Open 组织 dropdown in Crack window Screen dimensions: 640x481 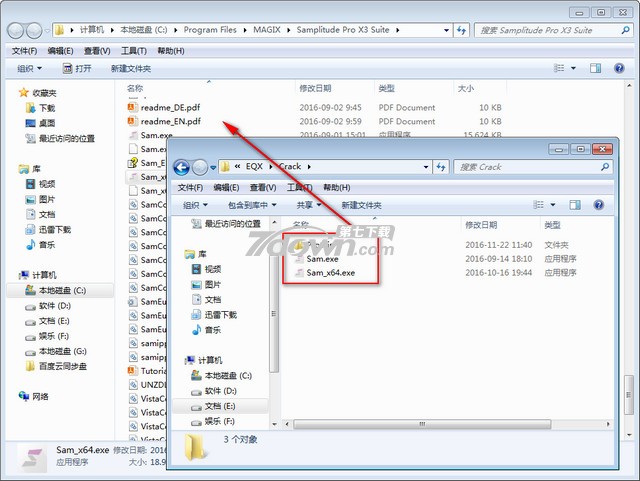click(x=196, y=205)
